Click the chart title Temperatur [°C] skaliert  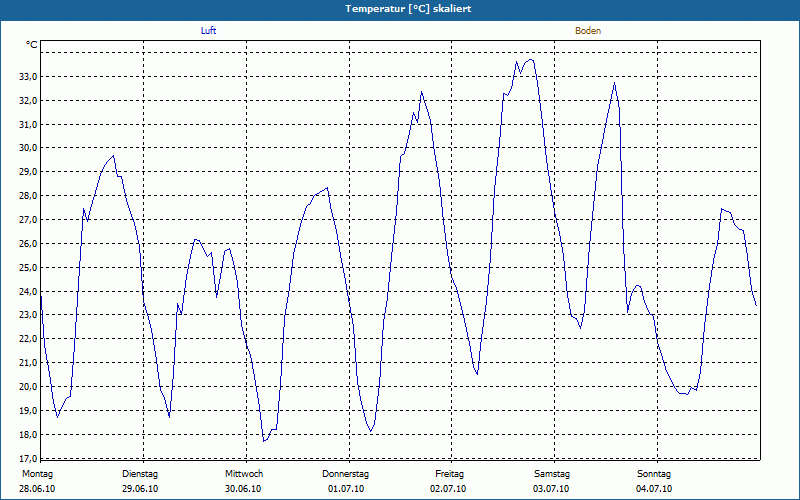click(408, 9)
